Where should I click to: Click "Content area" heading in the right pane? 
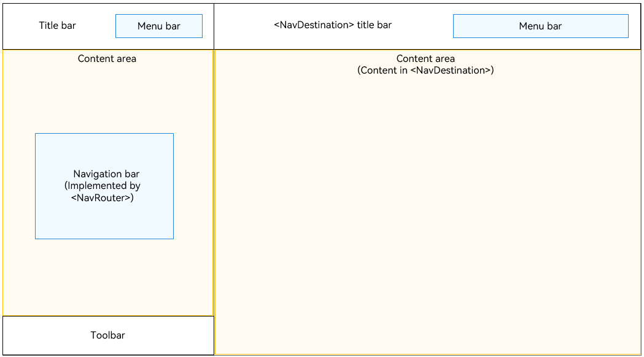coord(425,59)
